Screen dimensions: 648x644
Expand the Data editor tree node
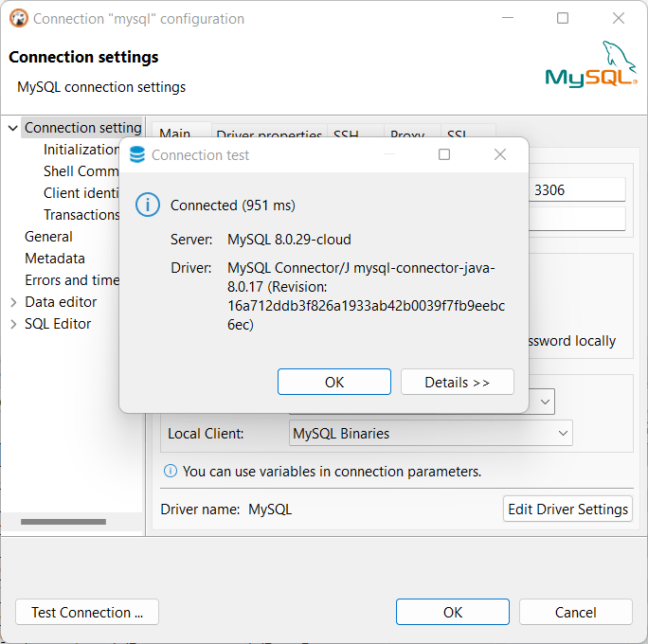click(12, 302)
